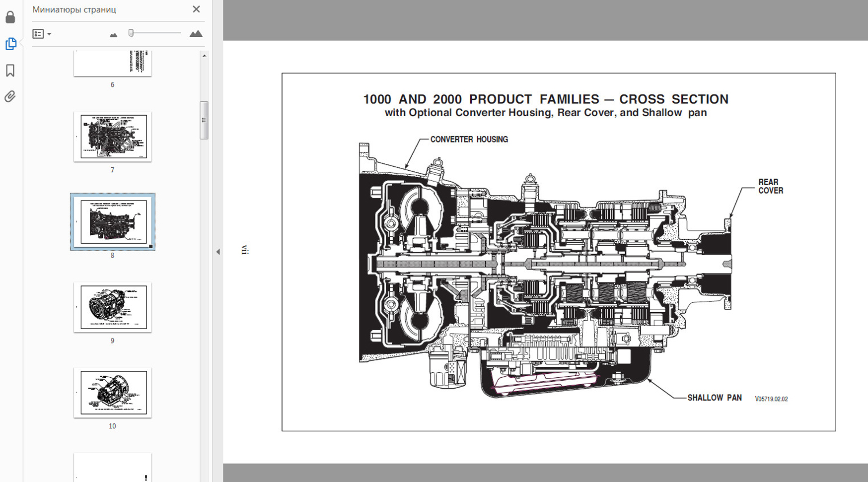Click the partially visible page 11 thumbnail
The width and height of the screenshot is (868, 482).
coord(112,467)
